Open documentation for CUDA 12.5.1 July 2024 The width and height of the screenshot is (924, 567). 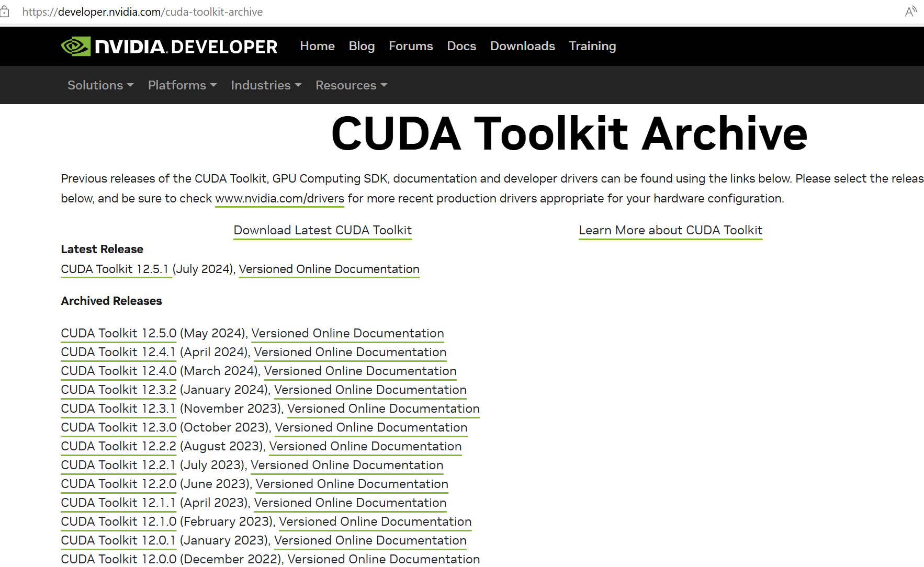(329, 269)
